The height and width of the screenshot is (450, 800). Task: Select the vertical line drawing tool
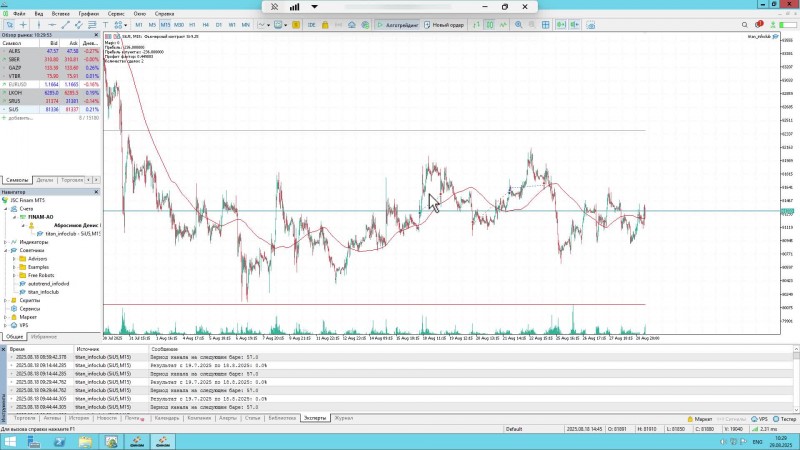point(39,24)
